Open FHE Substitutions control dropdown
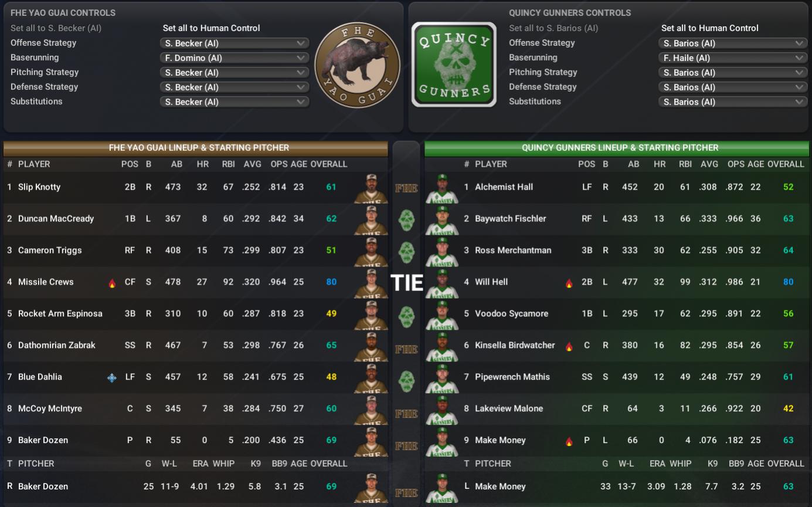Image resolution: width=812 pixels, height=507 pixels. pos(235,102)
